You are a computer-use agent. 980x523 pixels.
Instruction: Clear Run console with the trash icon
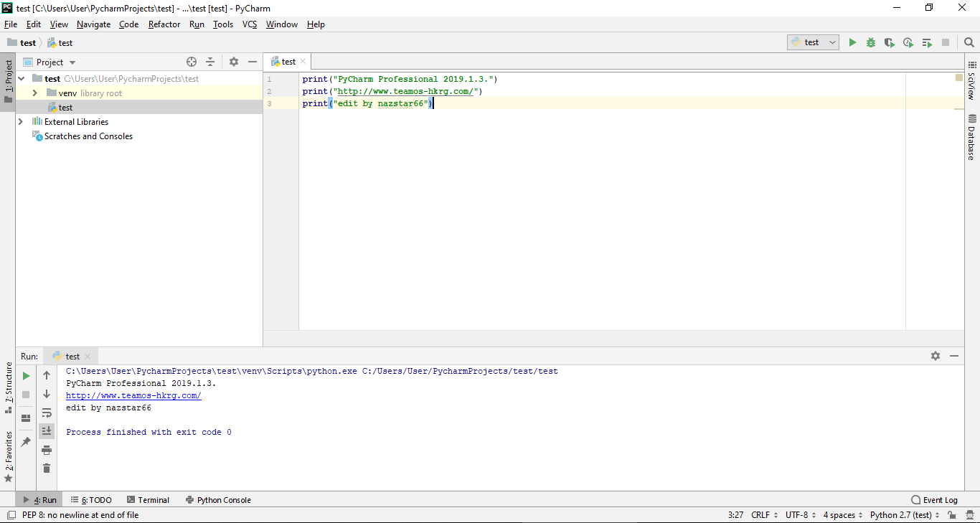(x=47, y=468)
